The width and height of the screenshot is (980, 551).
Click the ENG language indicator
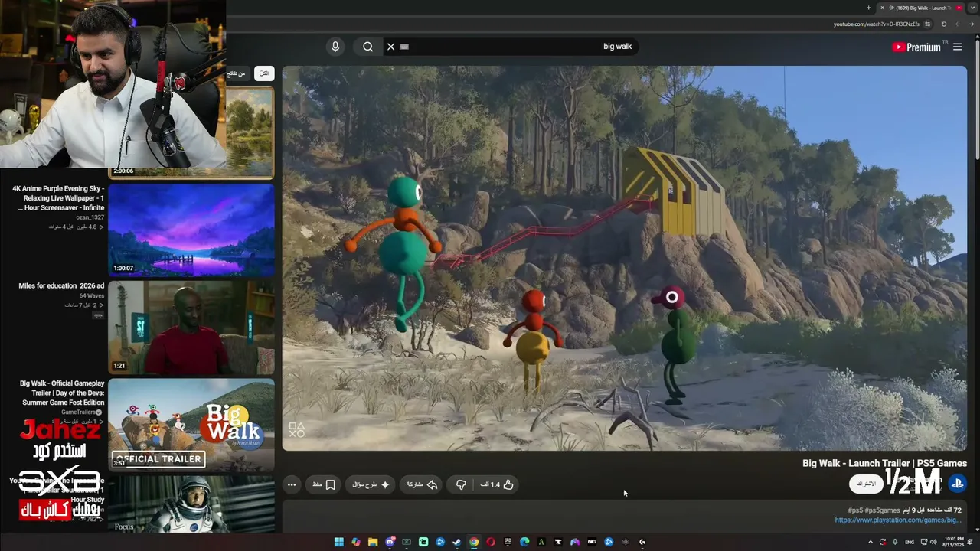tap(908, 543)
